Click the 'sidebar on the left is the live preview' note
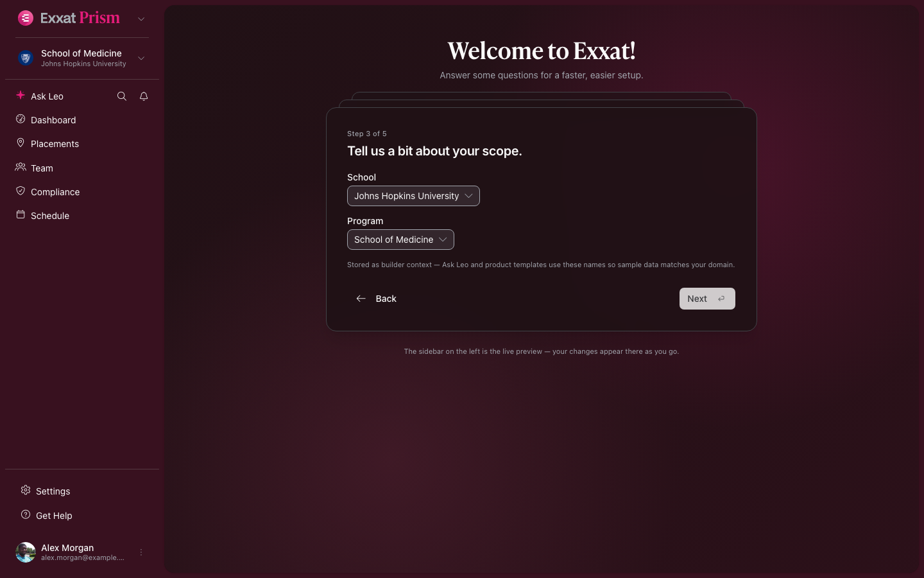Viewport: 924px width, 578px height. pos(542,351)
